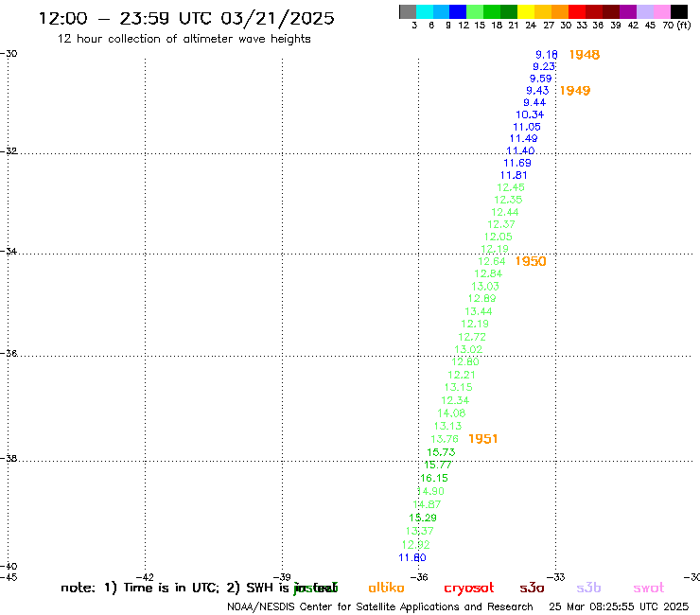Screen dimensions: 700x615
Task: Click the gray swatch in the color scale
Action: [x=408, y=12]
